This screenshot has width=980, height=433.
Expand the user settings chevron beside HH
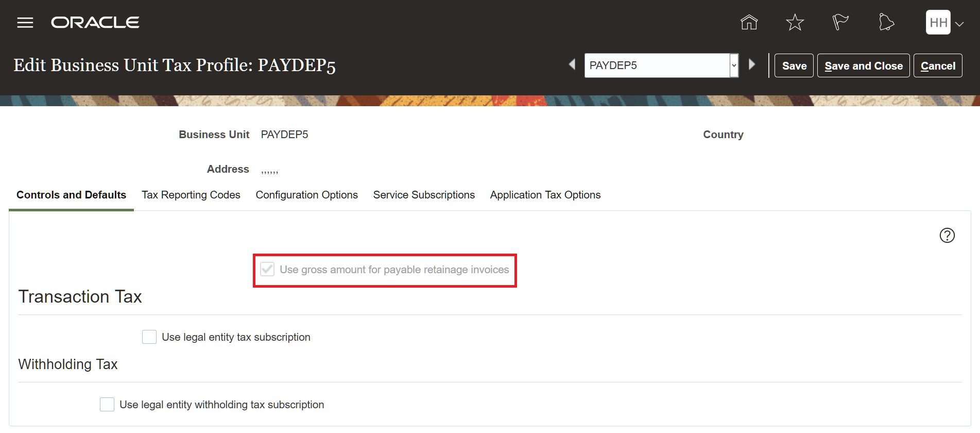[x=959, y=24]
